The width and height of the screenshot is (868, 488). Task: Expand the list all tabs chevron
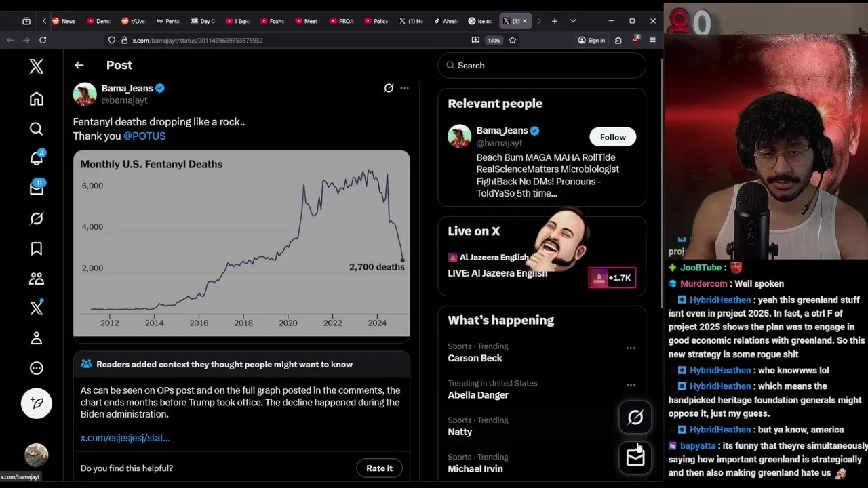coord(573,21)
